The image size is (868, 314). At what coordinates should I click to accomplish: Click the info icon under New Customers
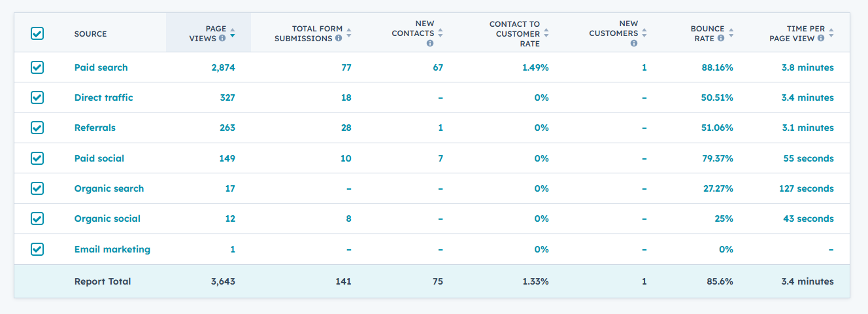coord(633,44)
